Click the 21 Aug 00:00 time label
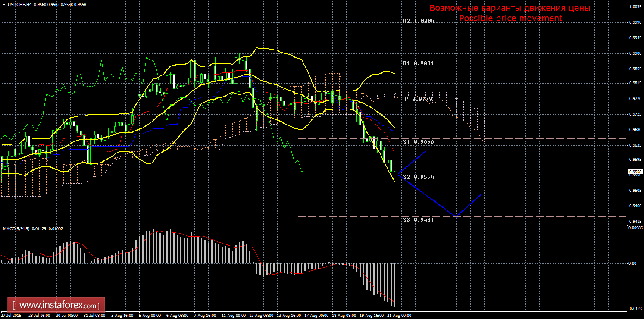This screenshot has width=644, height=319. coord(399,316)
